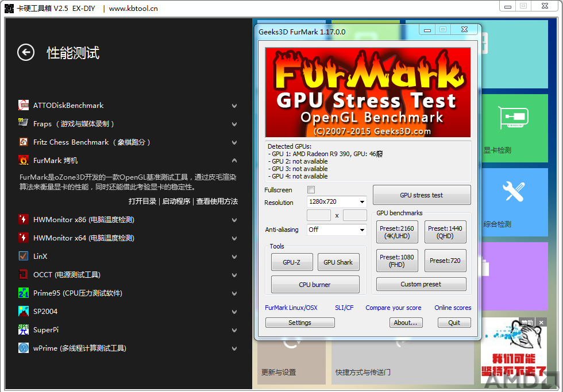This screenshot has width=563, height=392.
Task: Click the ATTODiskBenchmark app icon
Action: point(24,105)
